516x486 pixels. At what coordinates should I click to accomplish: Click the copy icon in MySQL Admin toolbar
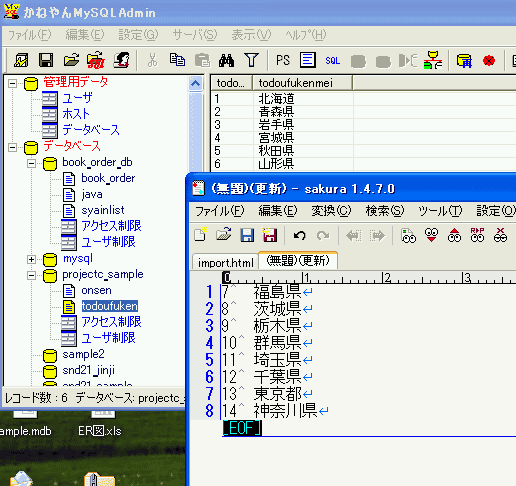(x=177, y=60)
